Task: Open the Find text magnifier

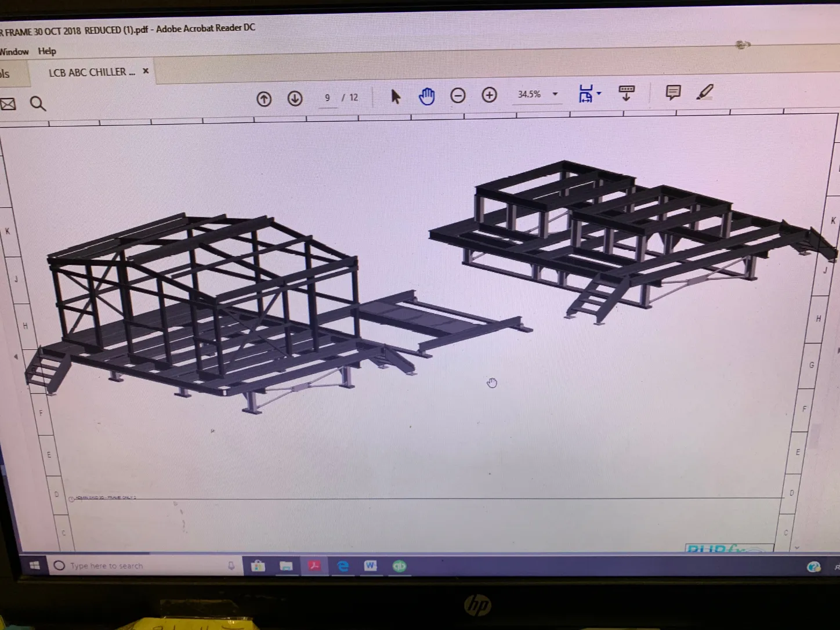Action: [x=38, y=104]
